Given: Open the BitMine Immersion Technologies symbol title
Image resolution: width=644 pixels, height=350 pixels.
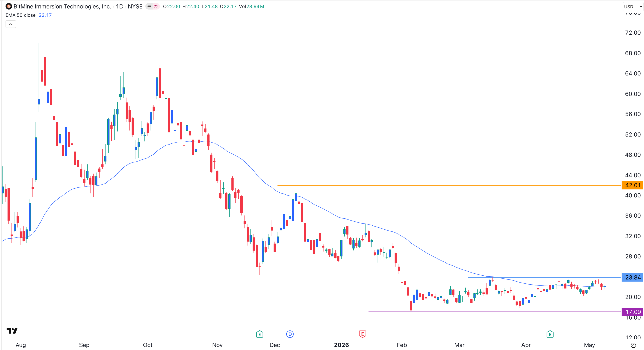Looking at the screenshot, I should (x=62, y=6).
